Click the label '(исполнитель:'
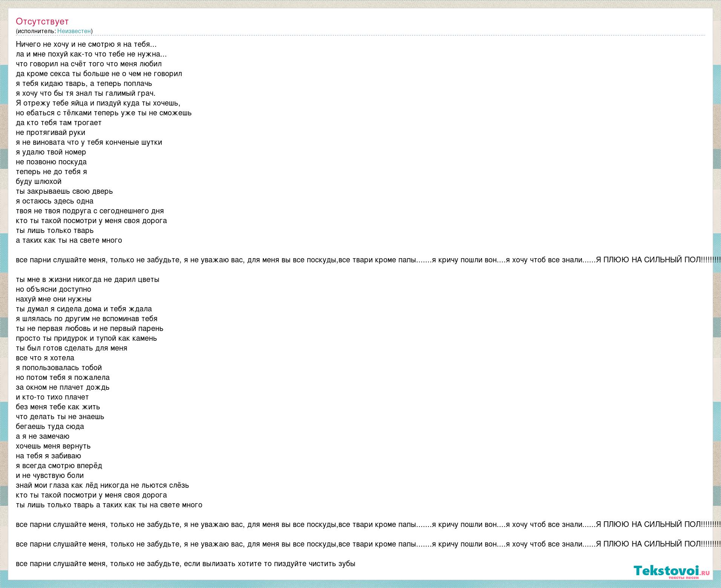This screenshot has height=588, width=721. [36, 31]
